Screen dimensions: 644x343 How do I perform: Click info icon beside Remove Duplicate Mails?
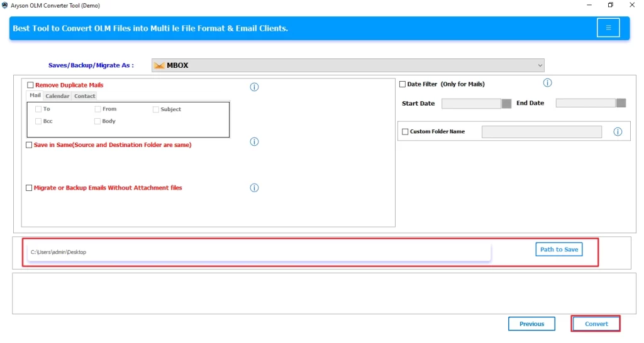pyautogui.click(x=254, y=87)
